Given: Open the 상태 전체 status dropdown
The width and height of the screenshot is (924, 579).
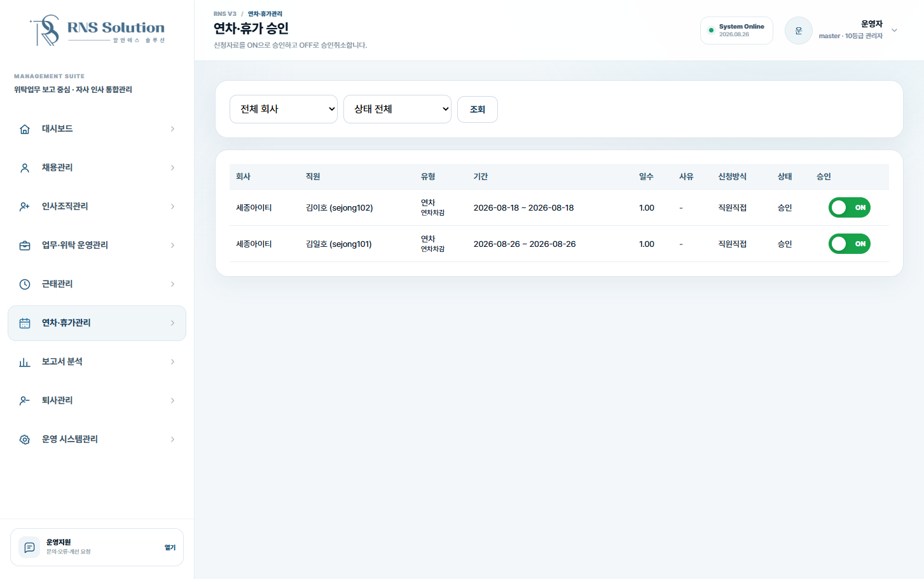Looking at the screenshot, I should tap(397, 109).
